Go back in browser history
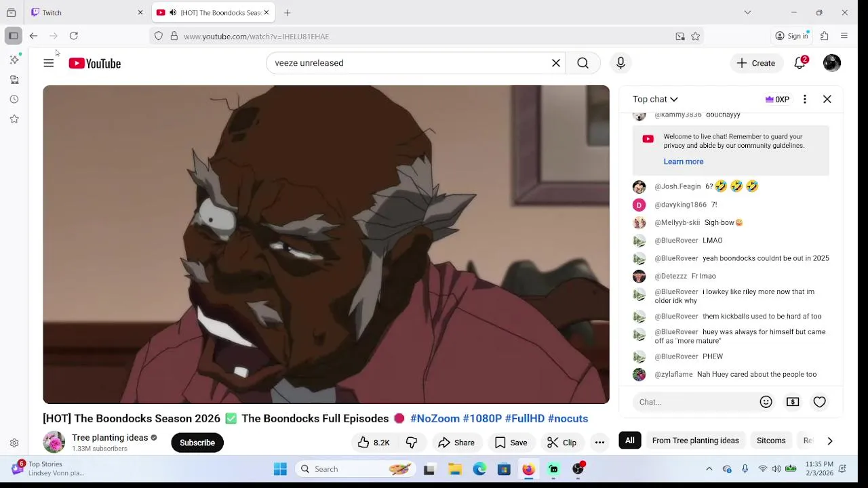Image resolution: width=868 pixels, height=488 pixels. [x=33, y=36]
